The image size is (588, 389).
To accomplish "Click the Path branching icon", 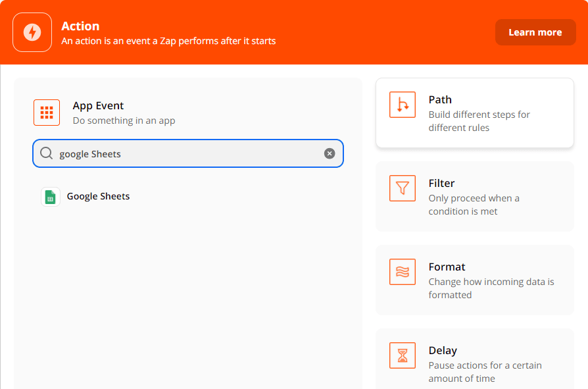I will (403, 105).
